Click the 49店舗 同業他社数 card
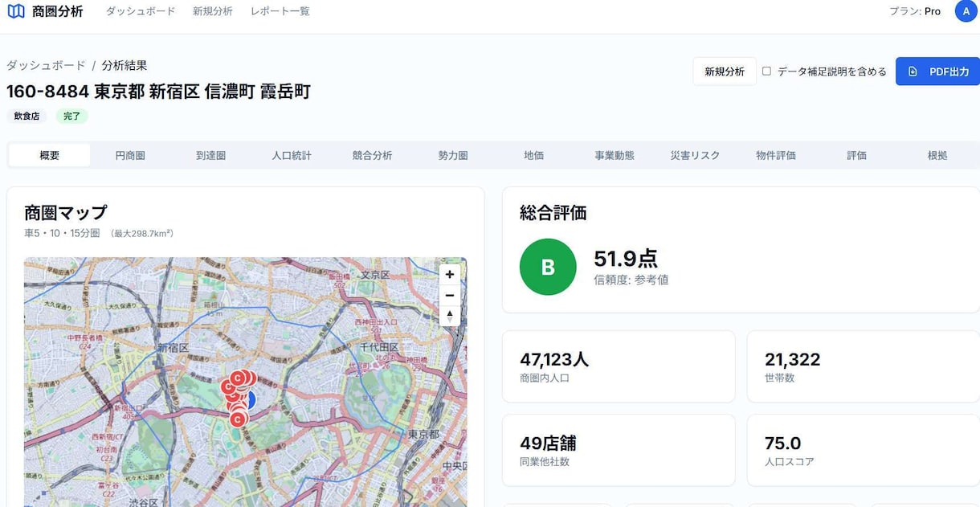 pos(619,450)
